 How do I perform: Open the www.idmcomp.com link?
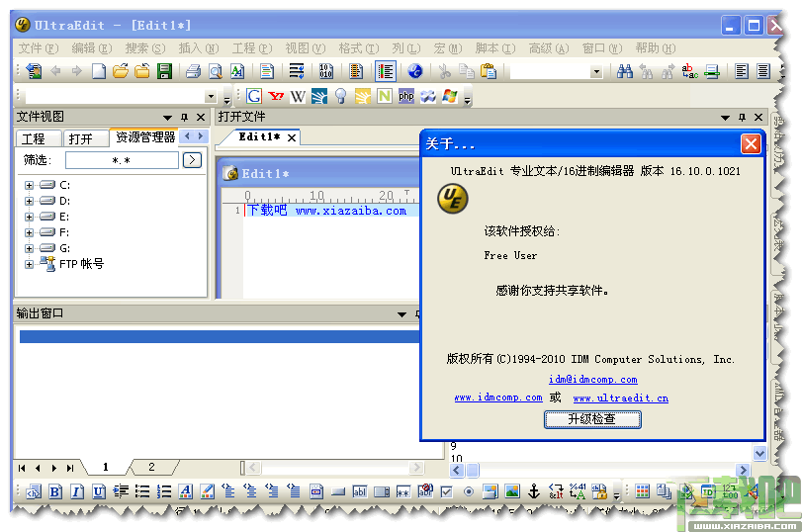click(498, 398)
